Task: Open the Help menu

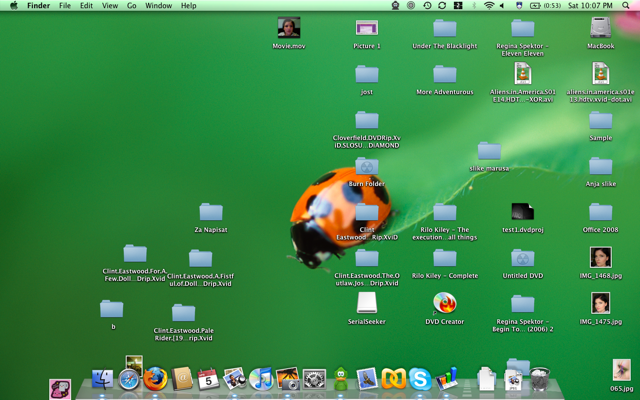Action: pos(189,6)
